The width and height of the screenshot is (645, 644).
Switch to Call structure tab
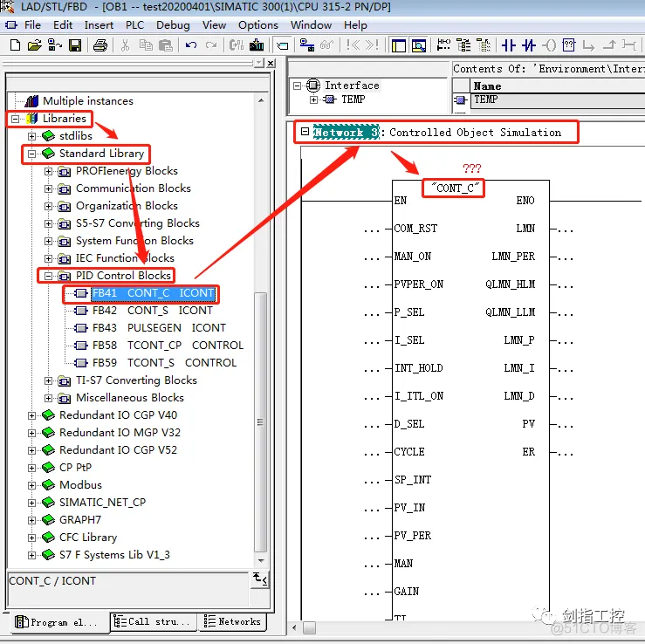[x=153, y=622]
